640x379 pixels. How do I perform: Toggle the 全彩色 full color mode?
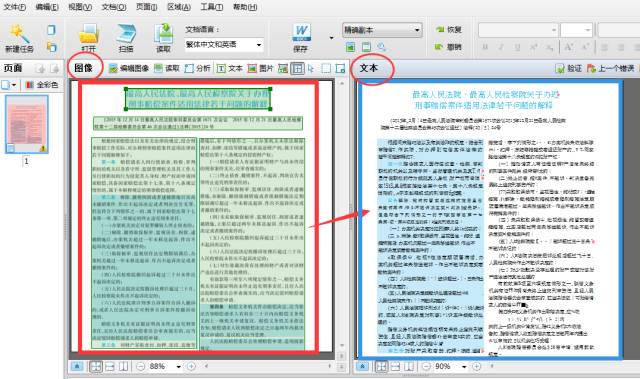tap(42, 85)
